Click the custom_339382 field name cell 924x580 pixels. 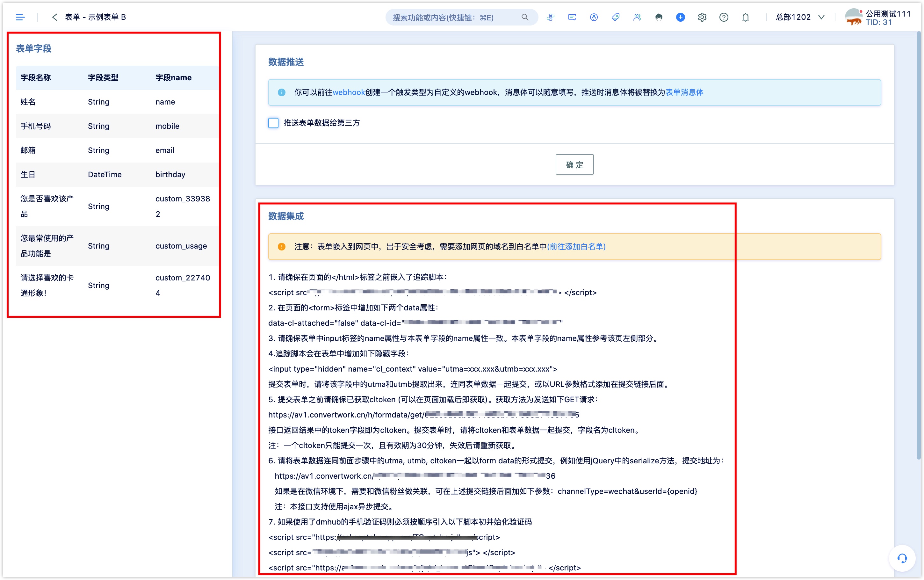pyautogui.click(x=183, y=207)
